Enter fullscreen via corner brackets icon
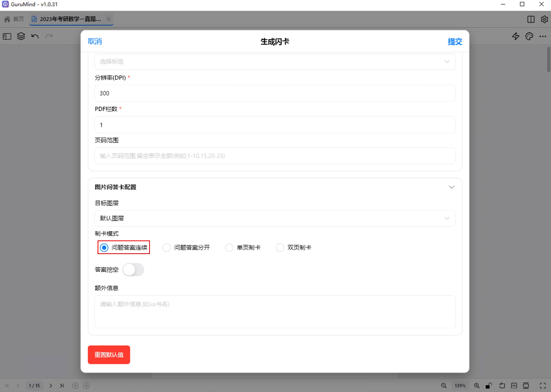 [543, 386]
